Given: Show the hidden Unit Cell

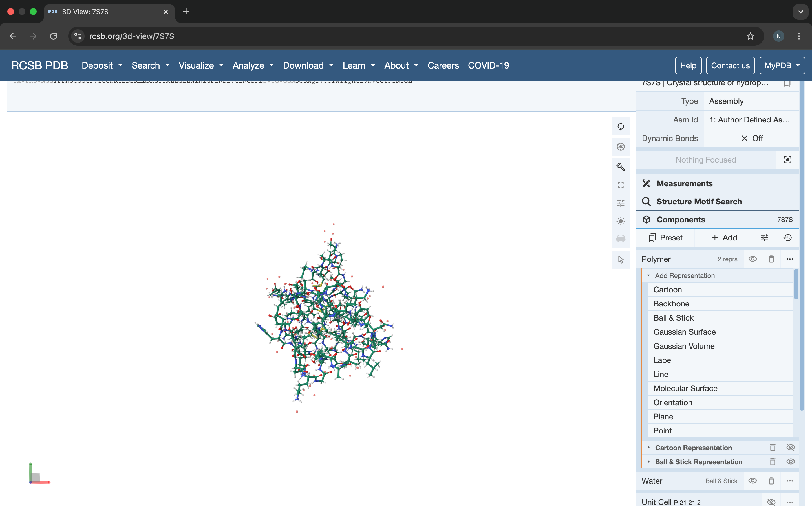Looking at the screenshot, I should coord(771,502).
